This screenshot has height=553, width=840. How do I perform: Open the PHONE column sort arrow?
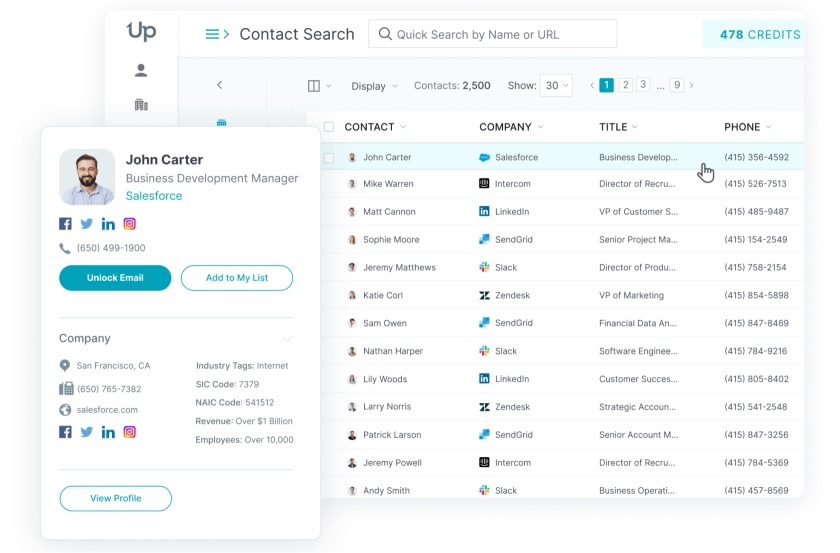[769, 127]
